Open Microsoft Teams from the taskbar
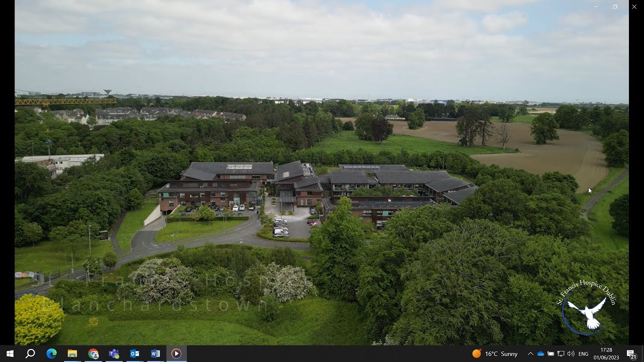 click(x=114, y=353)
